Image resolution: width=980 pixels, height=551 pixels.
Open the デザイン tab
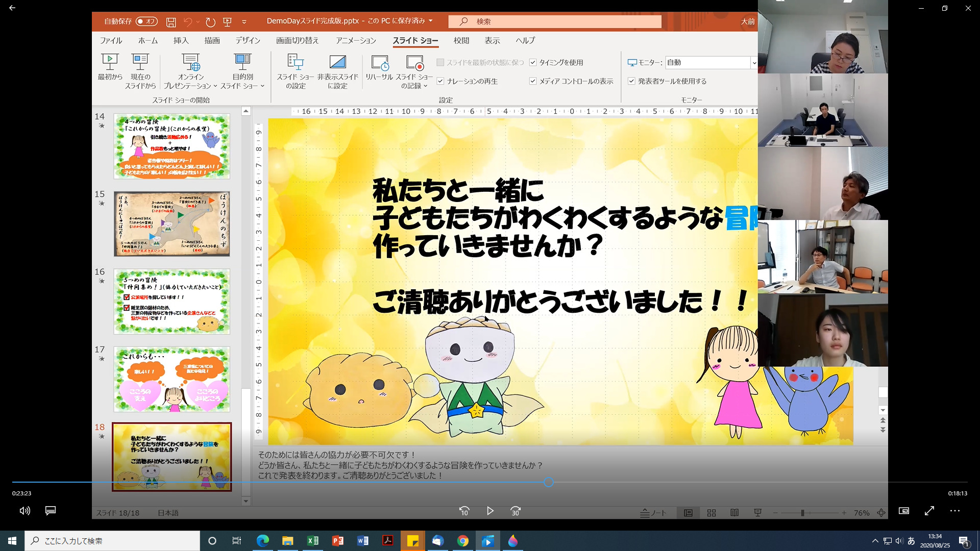pos(248,40)
